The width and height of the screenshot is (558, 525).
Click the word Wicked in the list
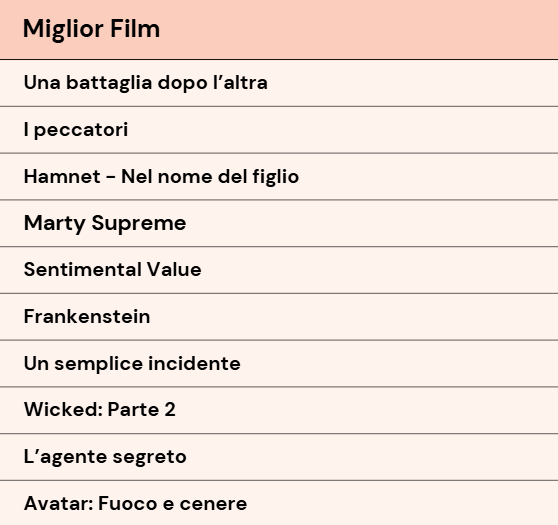[63, 409]
